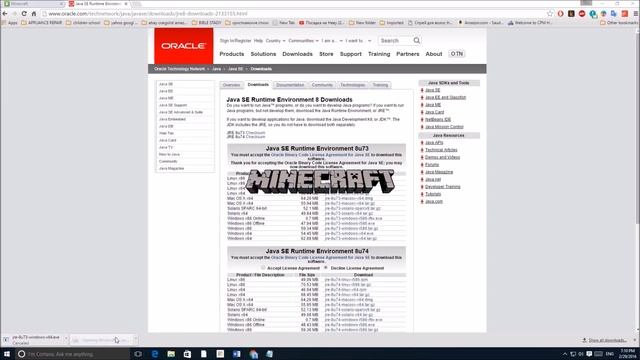Show hidden system tray icons
Viewport: 640px width, 360px height.
565,354
